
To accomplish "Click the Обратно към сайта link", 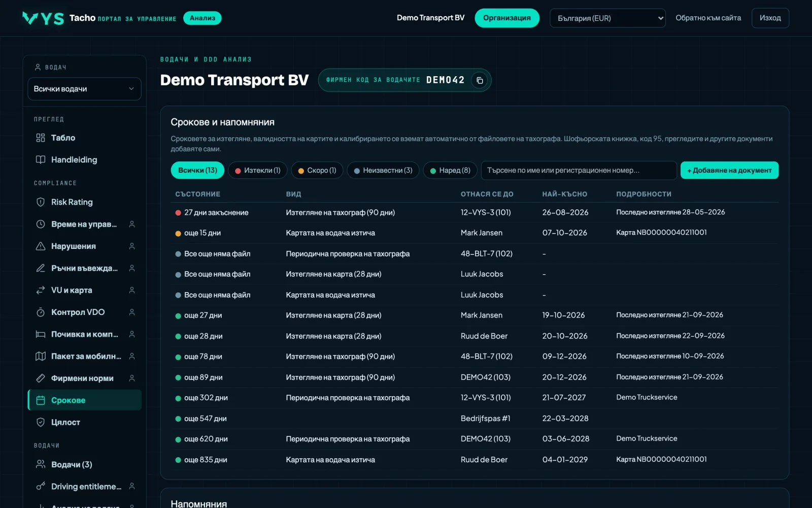I will tap(708, 18).
